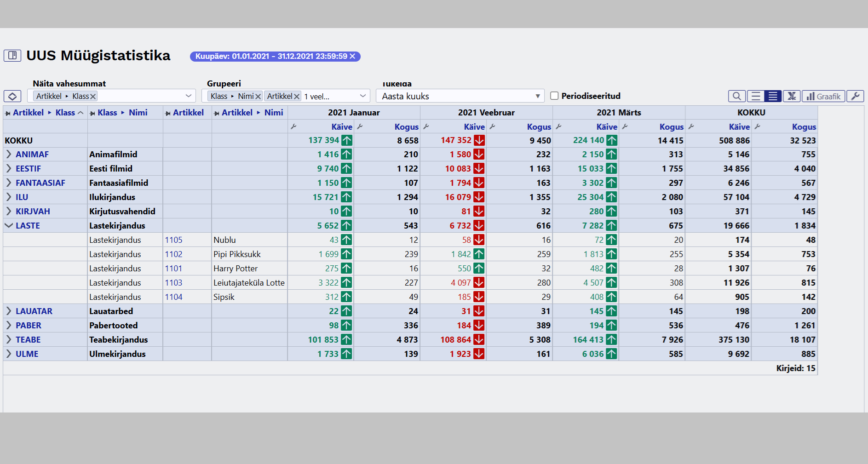Remove Artikkel Klass tag from Näita vahesummat
This screenshot has width=868, height=464.
click(x=93, y=97)
